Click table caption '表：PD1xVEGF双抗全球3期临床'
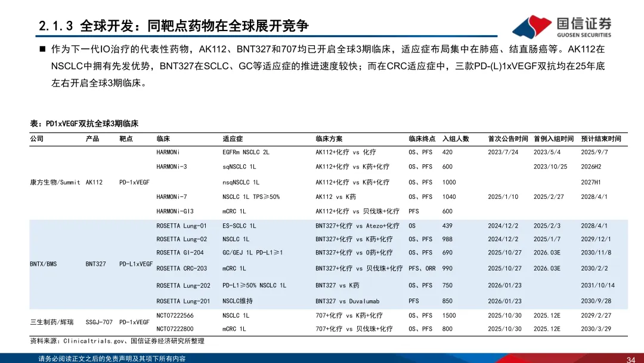644x363 pixels. 84,124
